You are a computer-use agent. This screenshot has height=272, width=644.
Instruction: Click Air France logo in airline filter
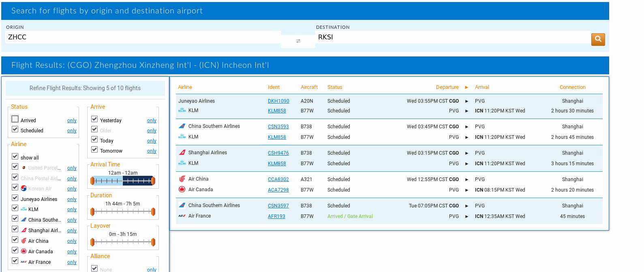click(24, 262)
